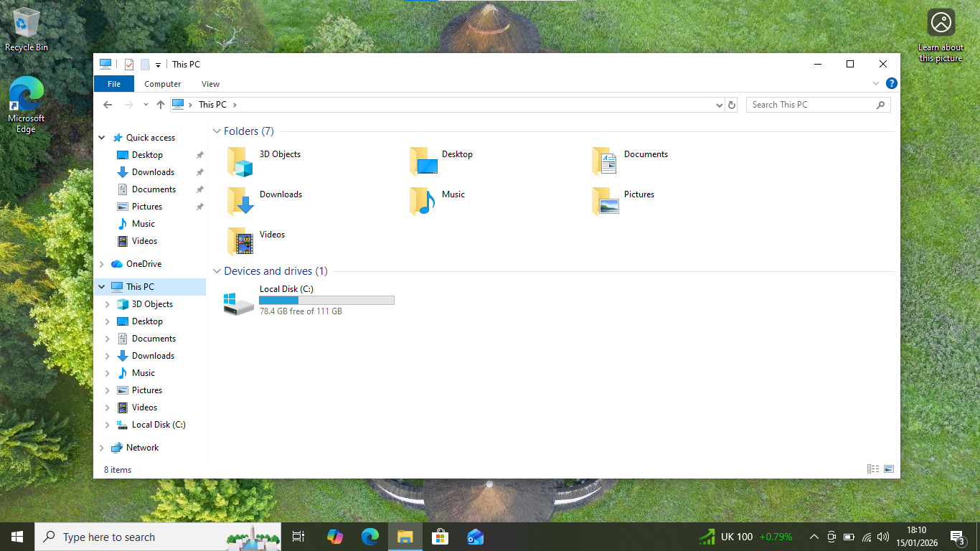The height and width of the screenshot is (551, 980).
Task: Open the View ribbon tab
Action: (x=210, y=84)
